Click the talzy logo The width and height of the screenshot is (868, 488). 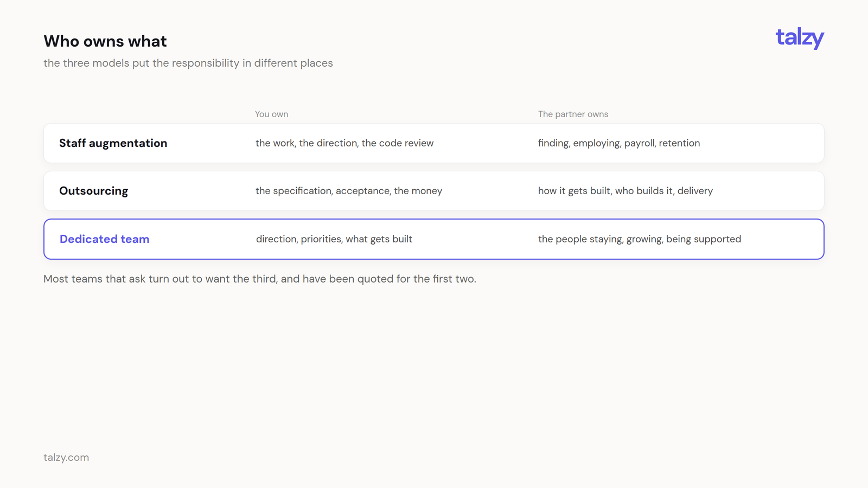(x=800, y=38)
